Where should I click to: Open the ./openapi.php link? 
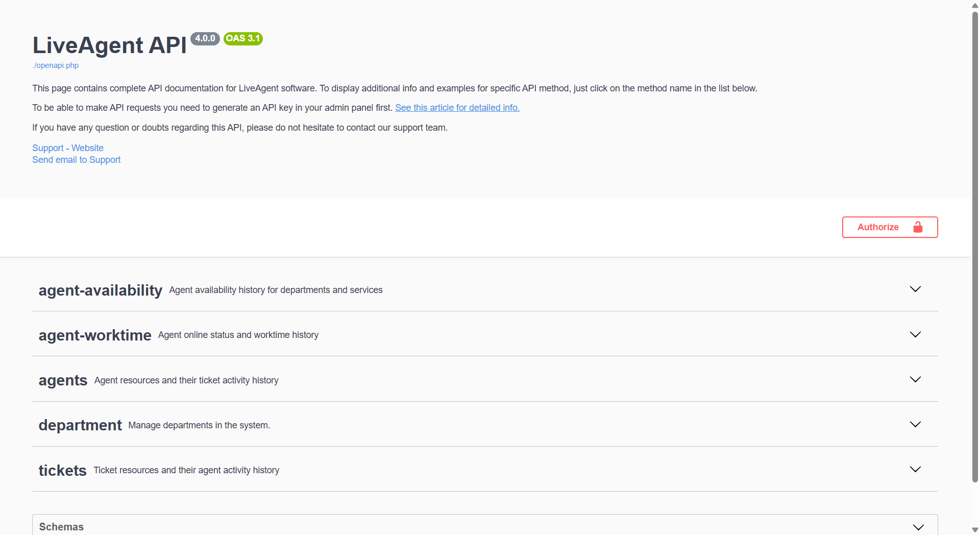pos(56,65)
